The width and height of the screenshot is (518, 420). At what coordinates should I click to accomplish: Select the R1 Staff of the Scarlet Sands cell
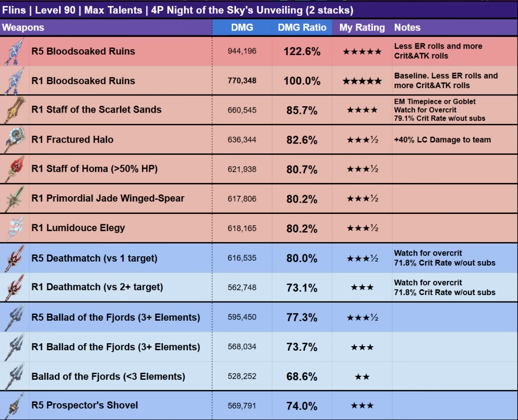pos(121,110)
